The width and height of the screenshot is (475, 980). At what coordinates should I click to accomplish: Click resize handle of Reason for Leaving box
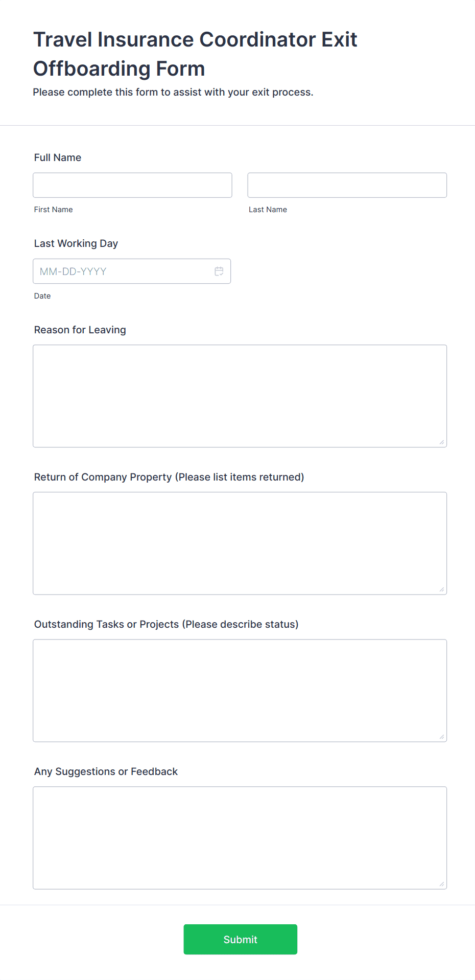442,442
